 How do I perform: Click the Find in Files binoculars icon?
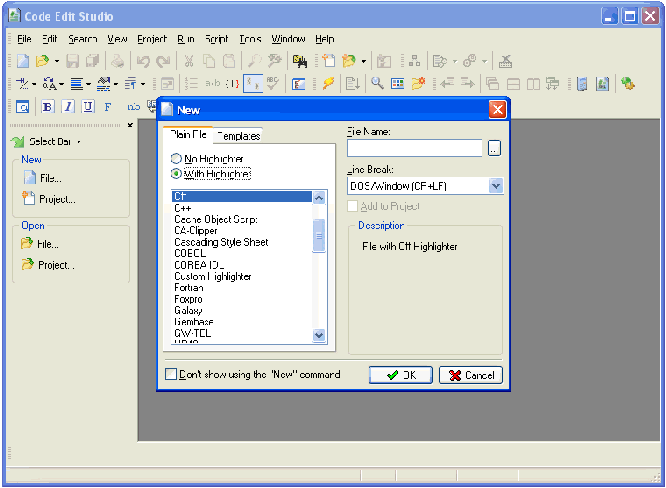[299, 61]
